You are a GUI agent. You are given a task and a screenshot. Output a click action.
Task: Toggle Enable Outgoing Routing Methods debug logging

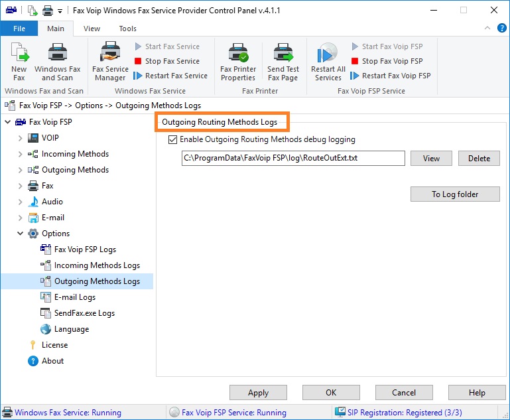[x=172, y=139]
